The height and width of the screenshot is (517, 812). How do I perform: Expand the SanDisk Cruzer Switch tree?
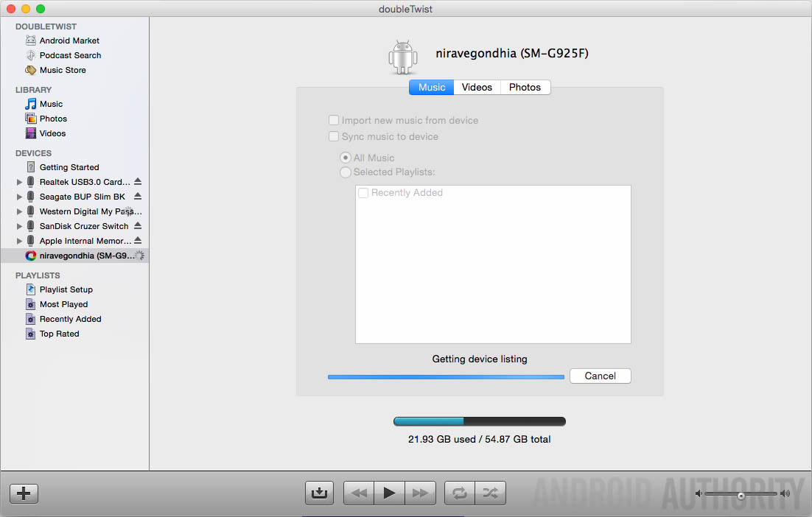(x=19, y=226)
